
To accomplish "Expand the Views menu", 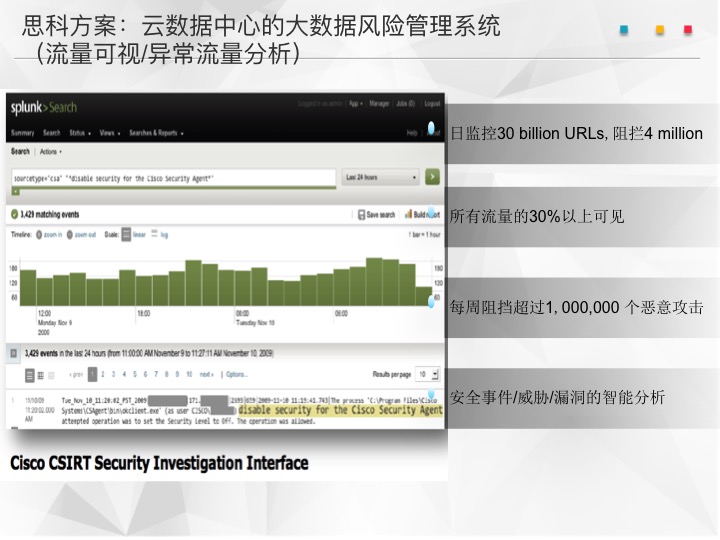I will [x=110, y=133].
